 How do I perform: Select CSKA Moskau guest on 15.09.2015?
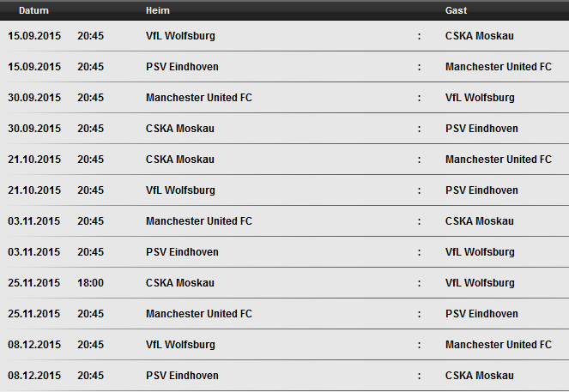click(x=480, y=36)
